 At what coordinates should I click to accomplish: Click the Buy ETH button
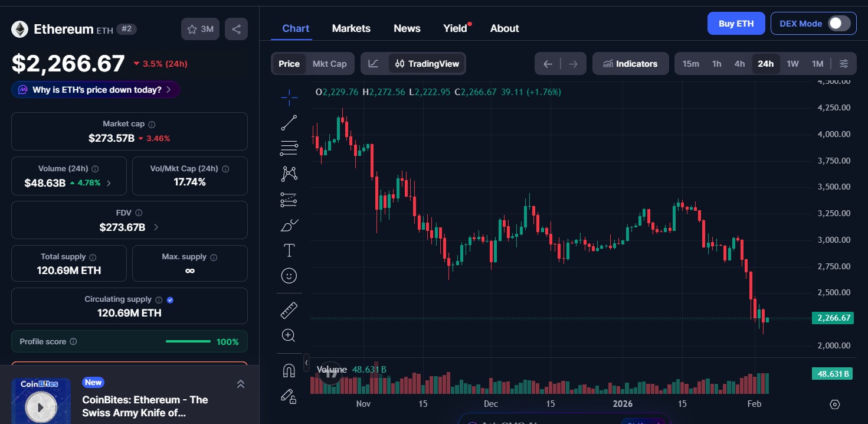pos(736,23)
